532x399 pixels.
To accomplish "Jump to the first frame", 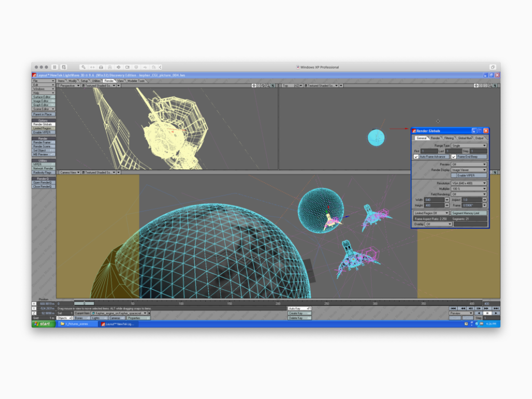I will coord(453,309).
